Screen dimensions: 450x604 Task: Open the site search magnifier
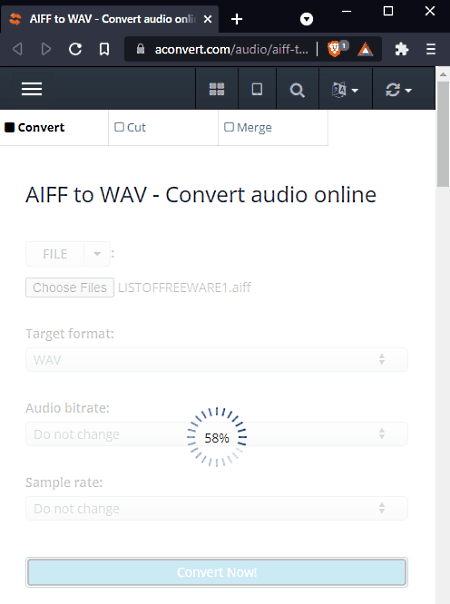297,90
